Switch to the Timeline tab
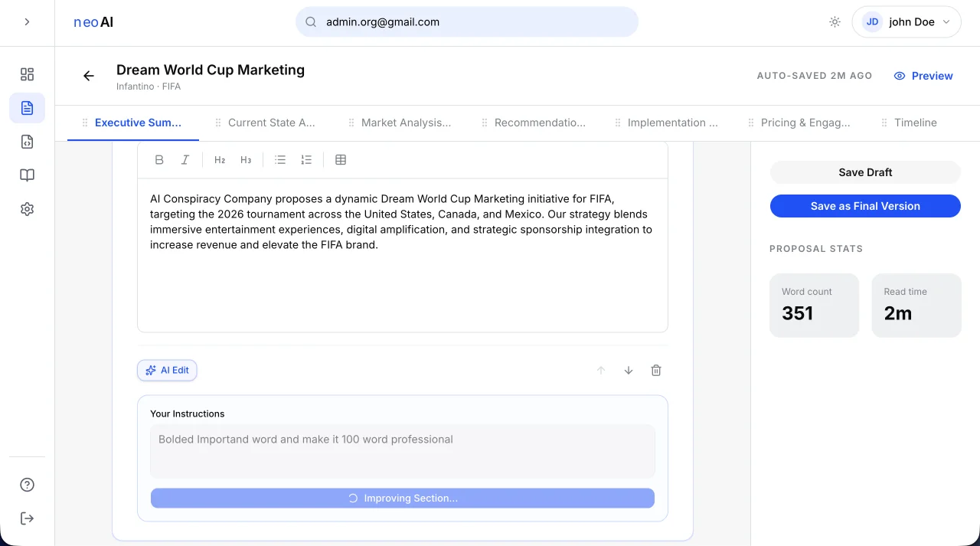Screen dimensions: 980x546 tap(910, 123)
